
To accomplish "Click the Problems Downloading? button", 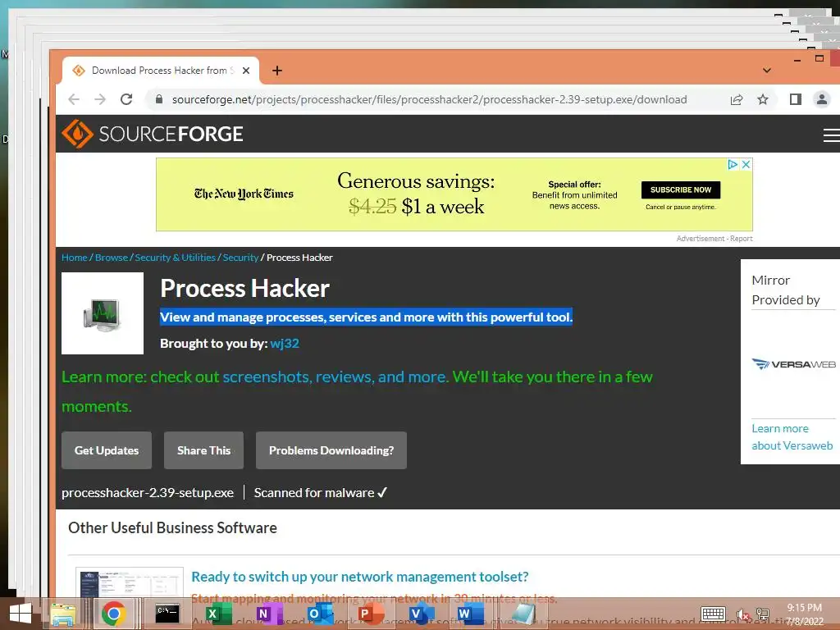I will pos(331,450).
